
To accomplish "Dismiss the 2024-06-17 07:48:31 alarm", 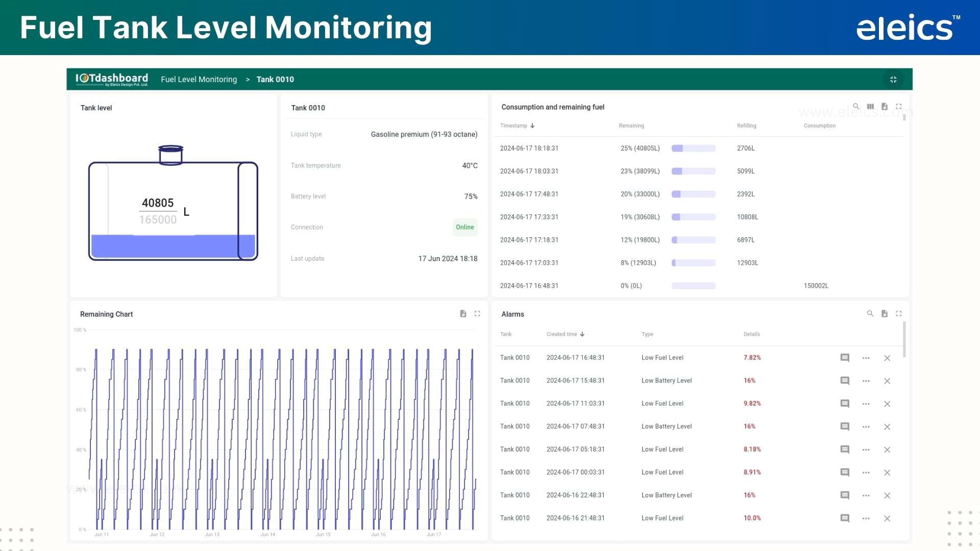I will (887, 427).
